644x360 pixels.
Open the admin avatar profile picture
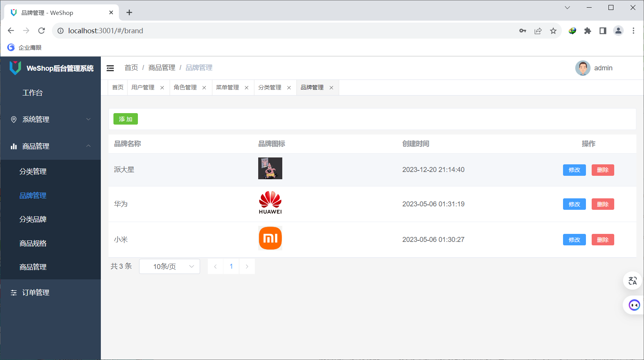(583, 68)
